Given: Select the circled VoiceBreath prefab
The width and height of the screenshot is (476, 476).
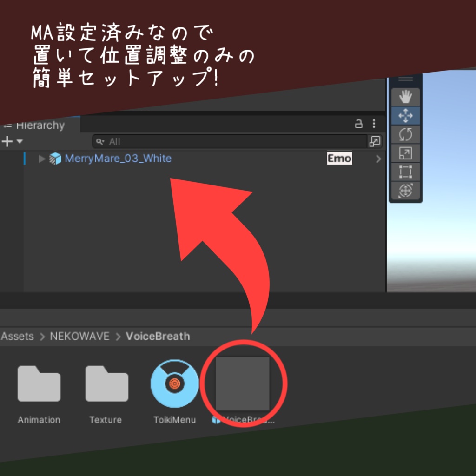Looking at the screenshot, I should coord(242,383).
